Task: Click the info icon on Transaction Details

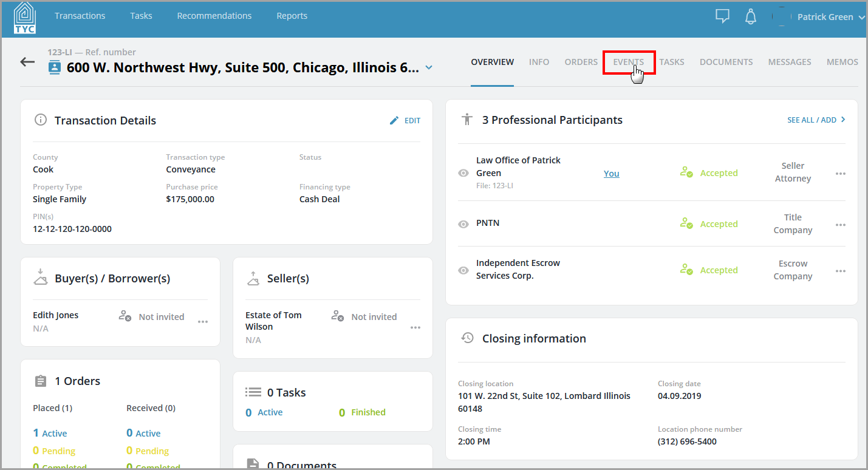Action: click(x=41, y=120)
